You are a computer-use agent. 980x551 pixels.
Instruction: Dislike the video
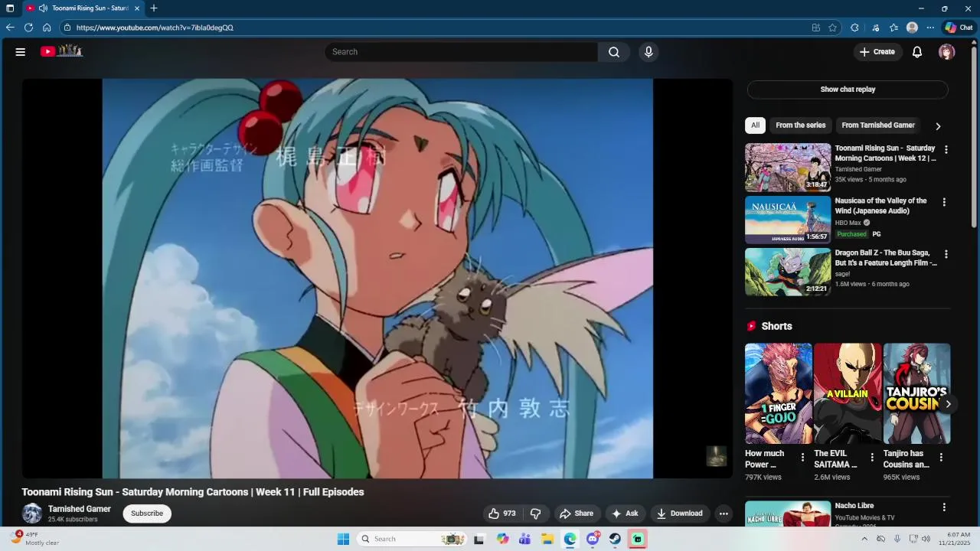coord(536,514)
